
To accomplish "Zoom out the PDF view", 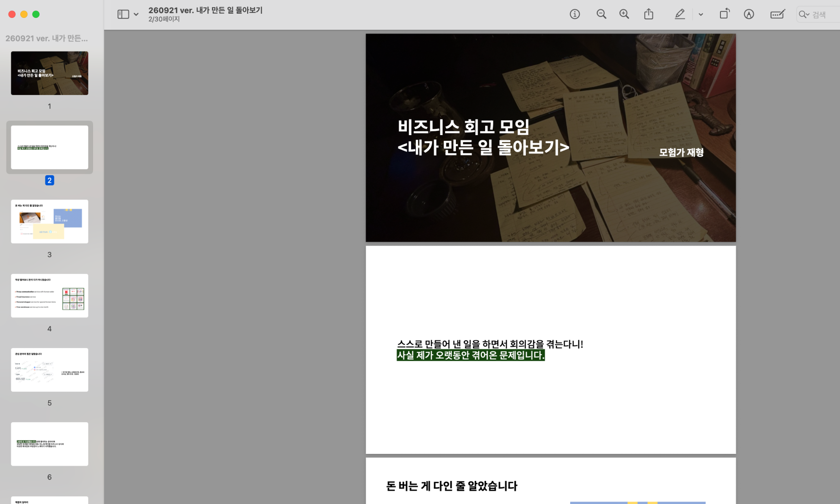I will 601,14.
